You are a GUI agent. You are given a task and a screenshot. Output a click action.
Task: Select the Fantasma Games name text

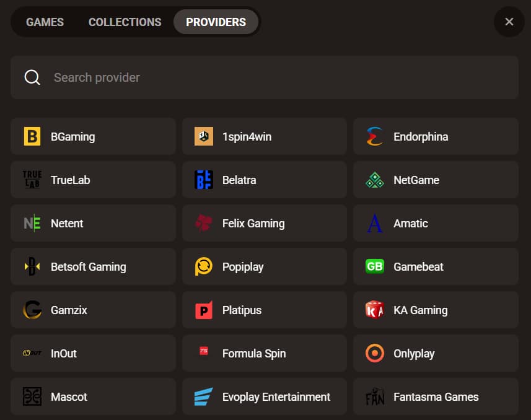click(436, 396)
